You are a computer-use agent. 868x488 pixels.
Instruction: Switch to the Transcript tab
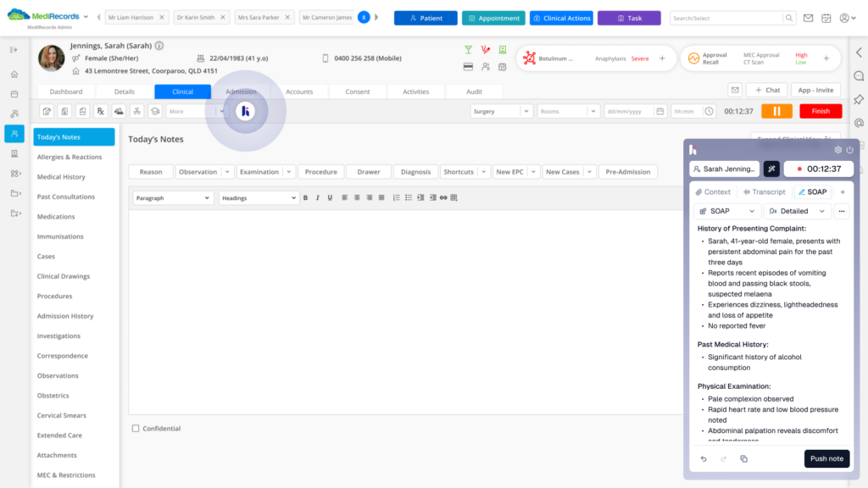tap(764, 192)
